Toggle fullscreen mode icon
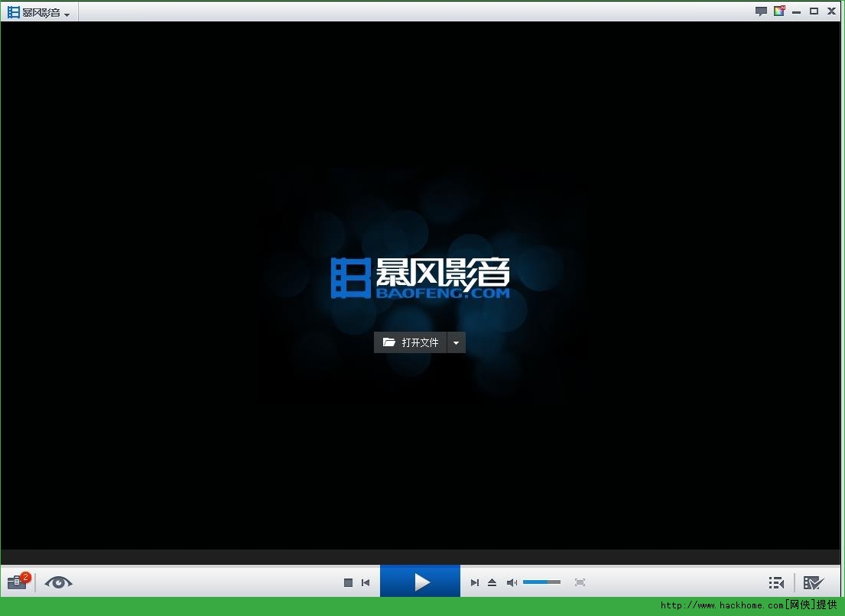 [580, 582]
